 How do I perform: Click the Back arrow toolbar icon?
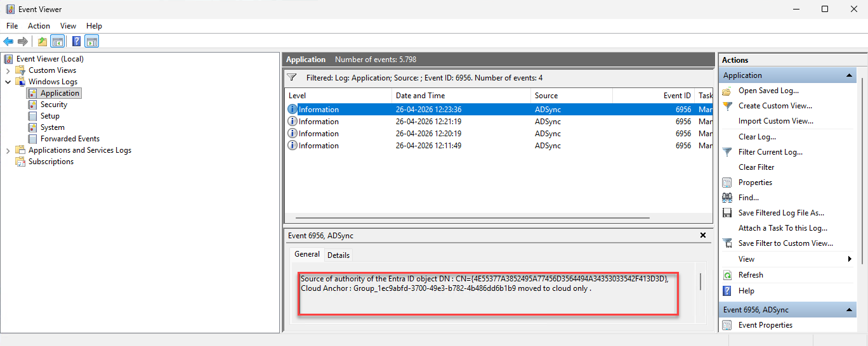(8, 42)
